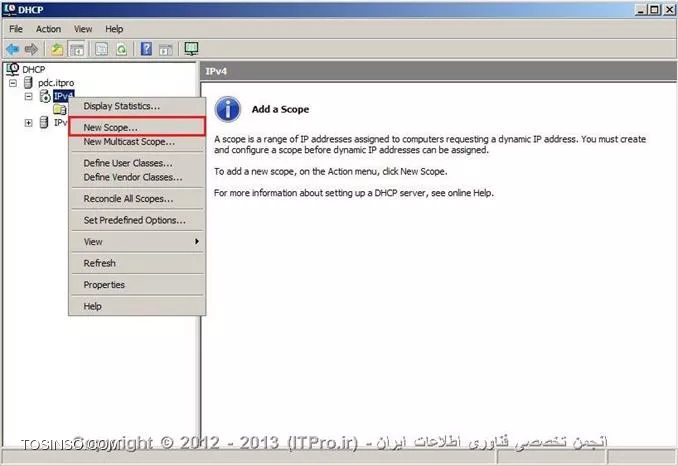Open the Help menu in menu bar
The image size is (678, 466).
pyautogui.click(x=114, y=29)
